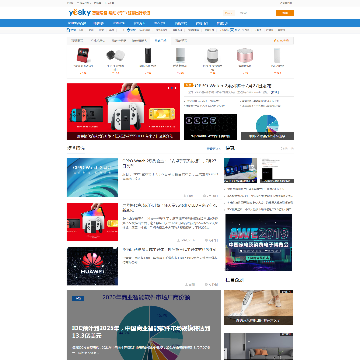
Task: Open the pink round speaker product thumbnail
Action: coord(245,55)
